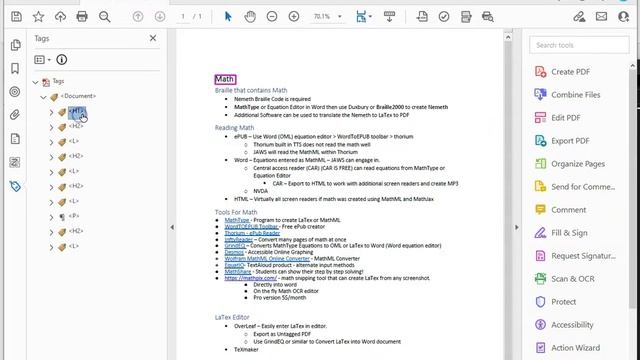Click the Save file icon

[x=16, y=16]
